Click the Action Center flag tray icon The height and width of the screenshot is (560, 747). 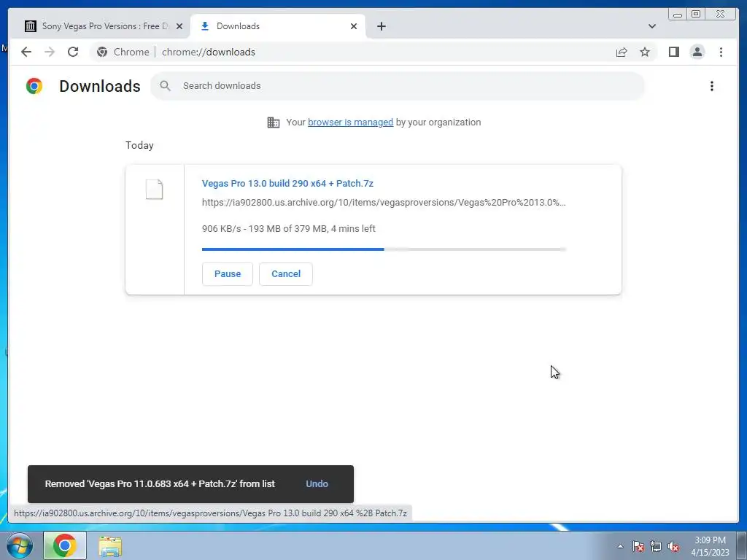[638, 546]
